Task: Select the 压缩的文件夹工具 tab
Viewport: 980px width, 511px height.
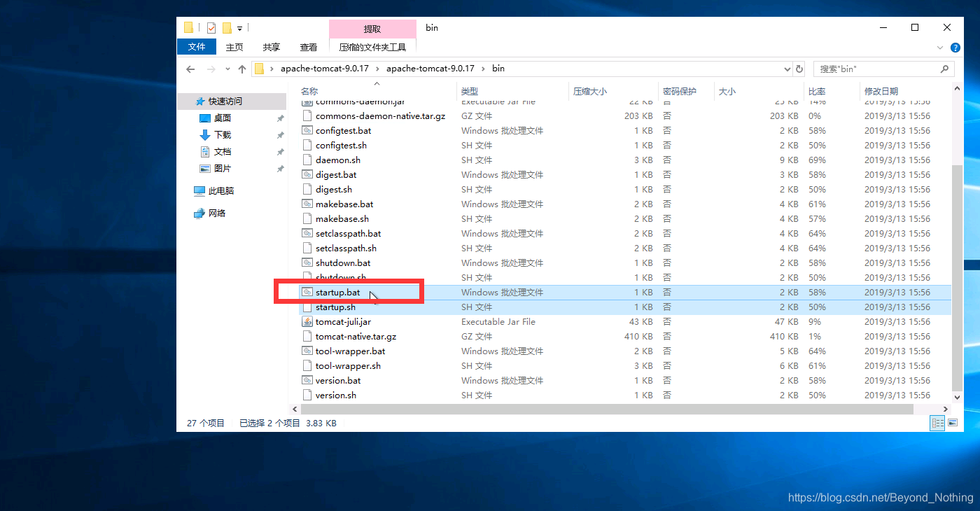Action: coord(372,47)
